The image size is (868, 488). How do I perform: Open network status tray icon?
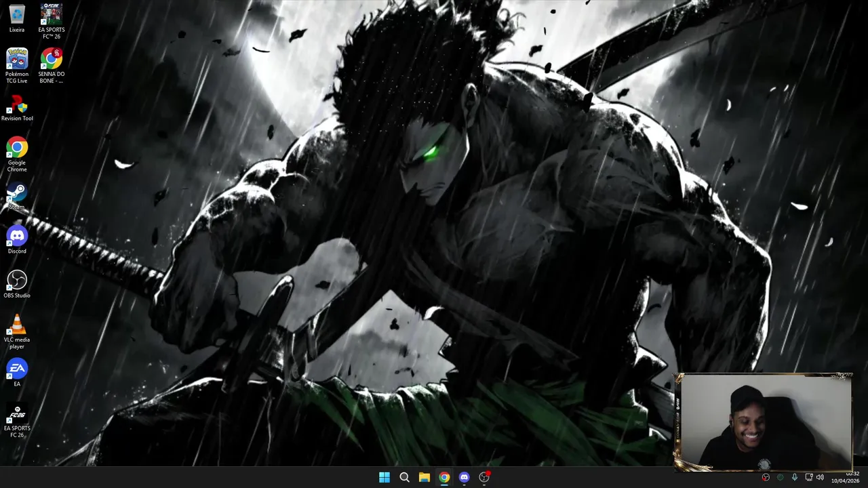pos(808,477)
